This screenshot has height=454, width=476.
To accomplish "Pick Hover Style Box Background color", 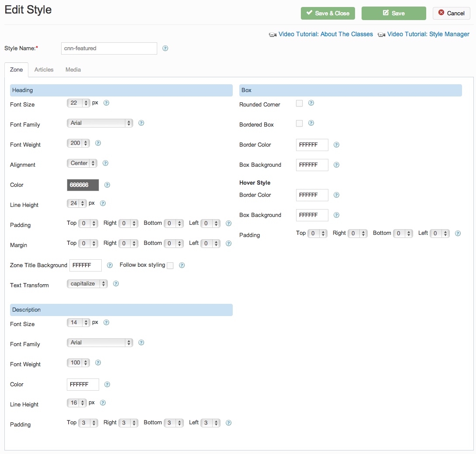I will coord(312,215).
